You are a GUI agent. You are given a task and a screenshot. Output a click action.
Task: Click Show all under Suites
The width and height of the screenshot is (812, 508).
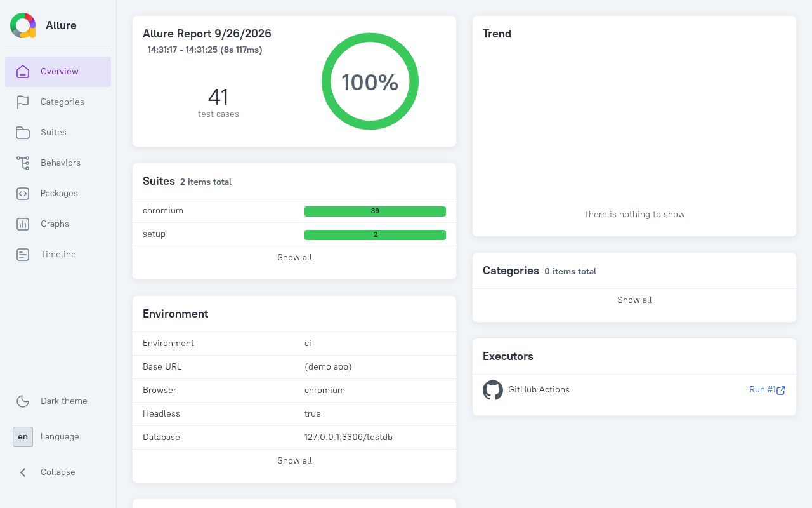[294, 258]
